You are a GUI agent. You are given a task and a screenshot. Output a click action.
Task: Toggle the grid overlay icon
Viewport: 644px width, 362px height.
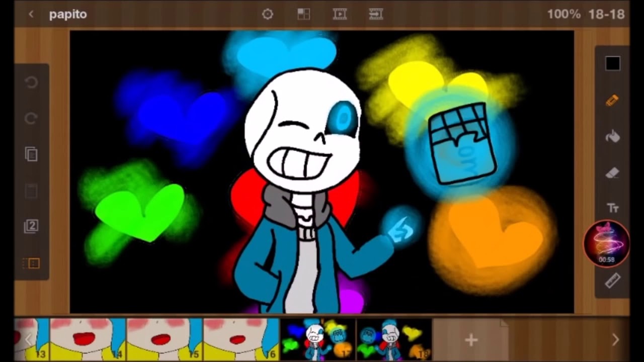[303, 14]
